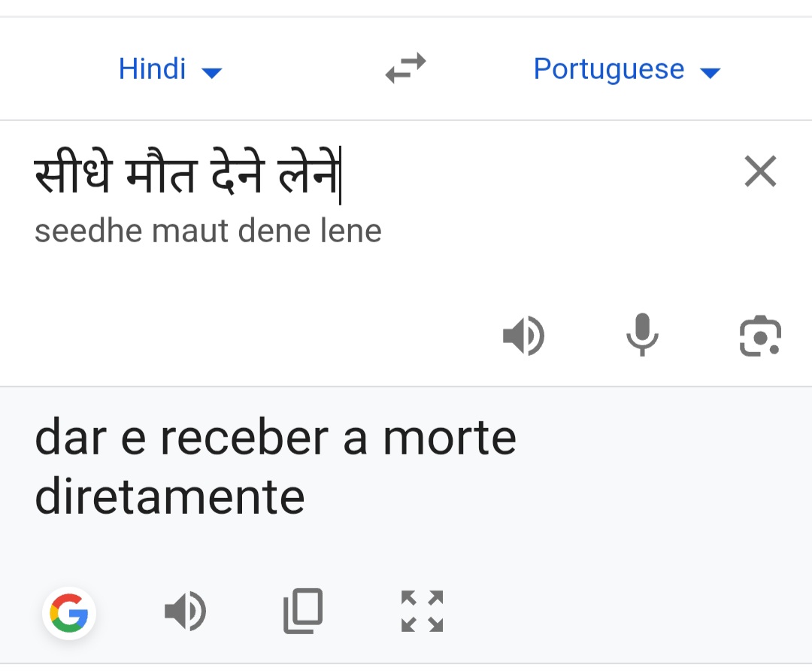812x671 pixels.
Task: Tap the romanized text 'seedhe maut dene lene'
Action: (208, 231)
